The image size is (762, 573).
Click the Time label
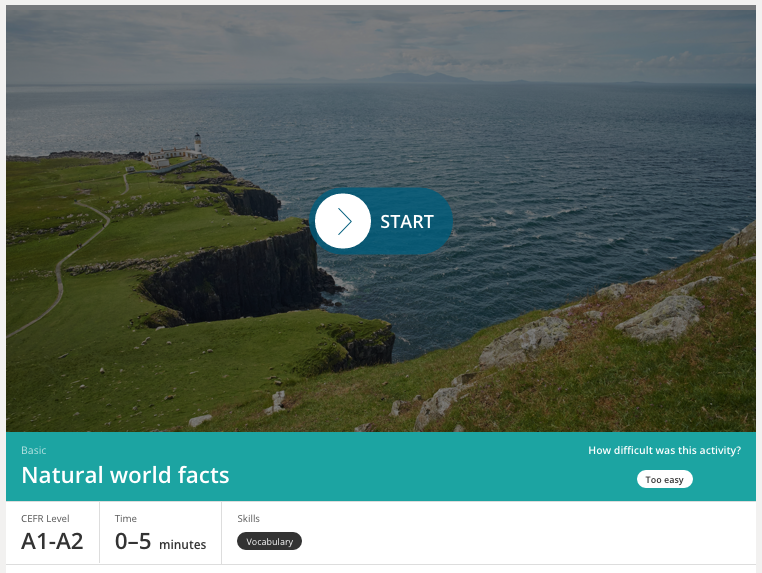tap(125, 519)
